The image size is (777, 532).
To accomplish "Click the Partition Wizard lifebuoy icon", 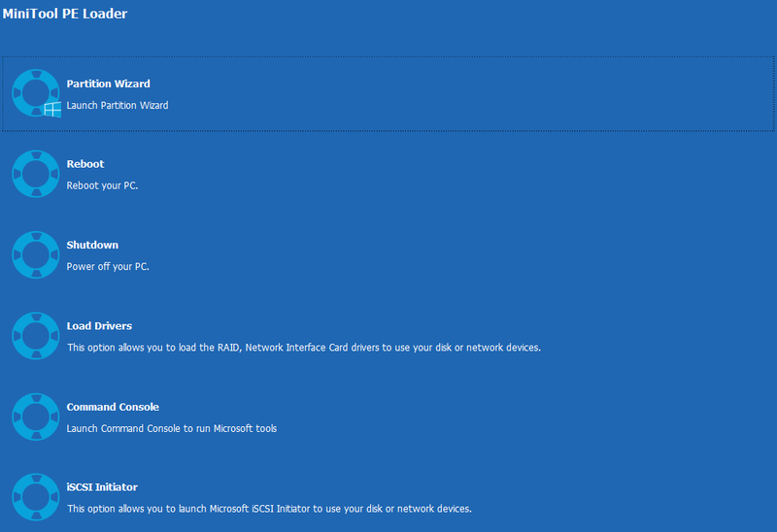I will point(36,92).
